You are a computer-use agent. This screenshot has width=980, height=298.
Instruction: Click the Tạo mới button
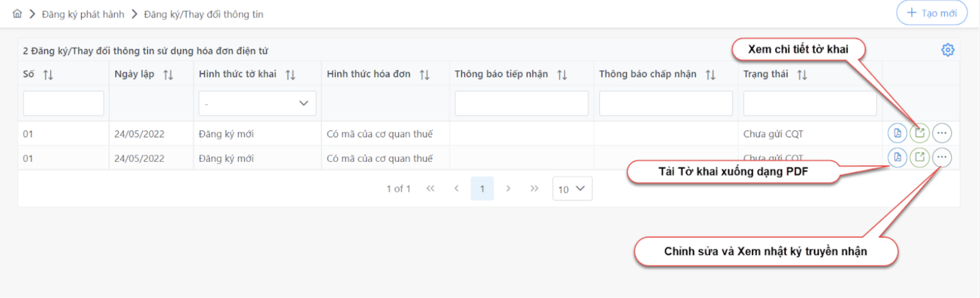931,13
